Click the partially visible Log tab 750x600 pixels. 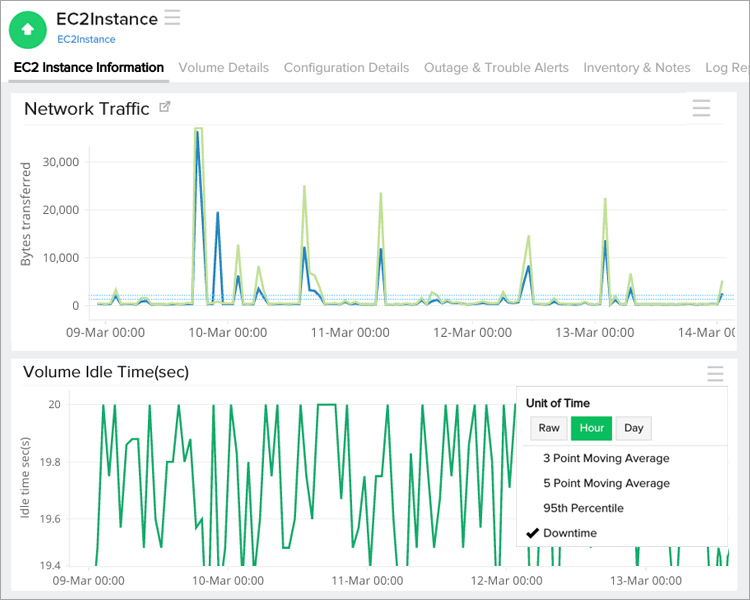click(x=726, y=67)
